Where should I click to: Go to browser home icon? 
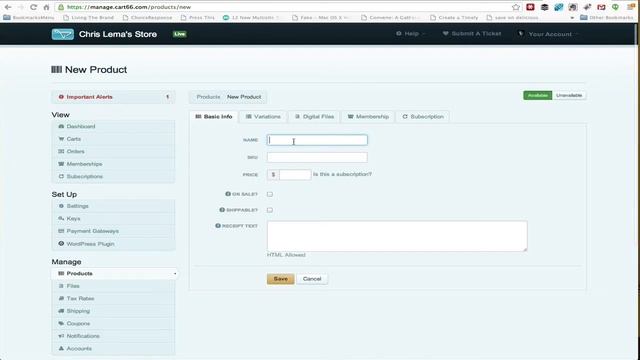pos(46,7)
